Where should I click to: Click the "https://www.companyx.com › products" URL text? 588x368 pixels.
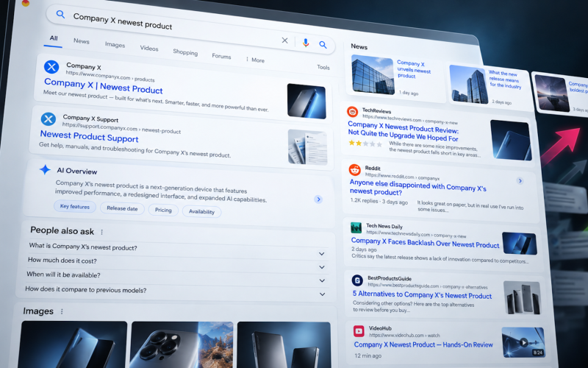tap(110, 77)
